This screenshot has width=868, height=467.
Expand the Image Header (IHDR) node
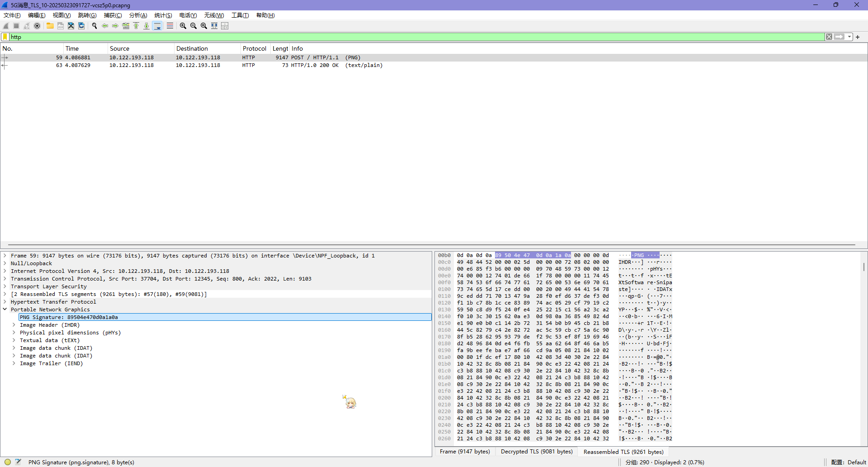click(x=14, y=325)
